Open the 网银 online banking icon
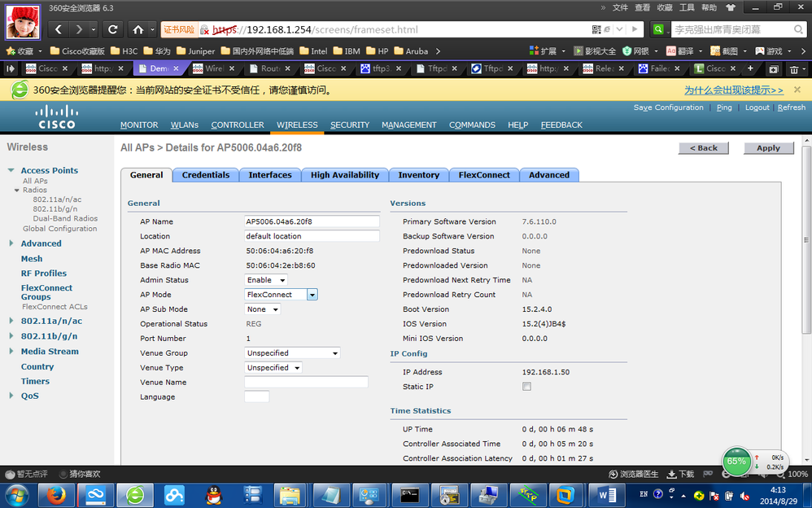 635,50
